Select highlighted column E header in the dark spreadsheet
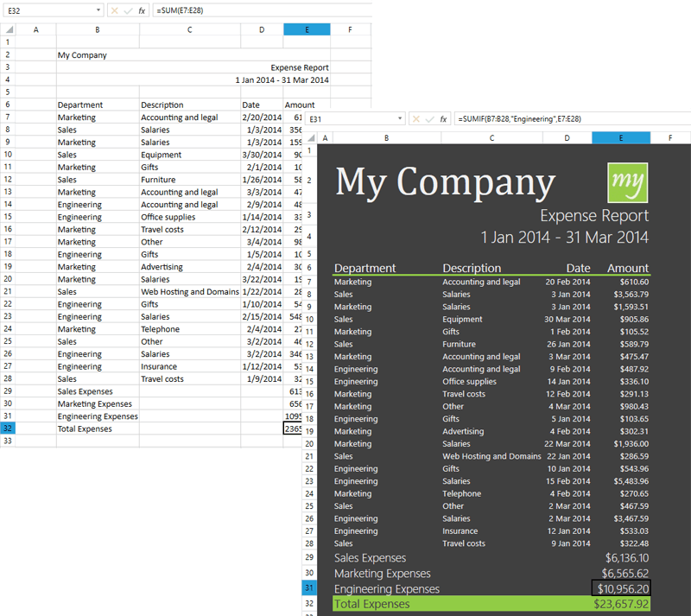Image resolution: width=691 pixels, height=616 pixels. click(x=620, y=137)
